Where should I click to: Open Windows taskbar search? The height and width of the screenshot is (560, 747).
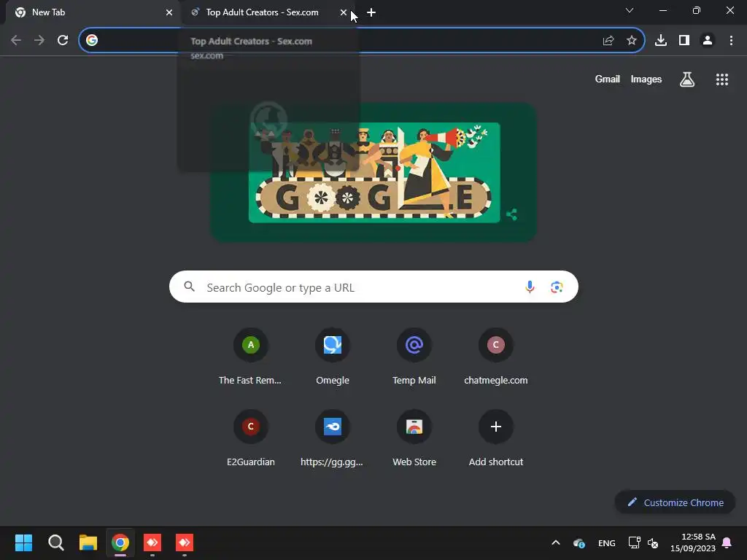55,542
